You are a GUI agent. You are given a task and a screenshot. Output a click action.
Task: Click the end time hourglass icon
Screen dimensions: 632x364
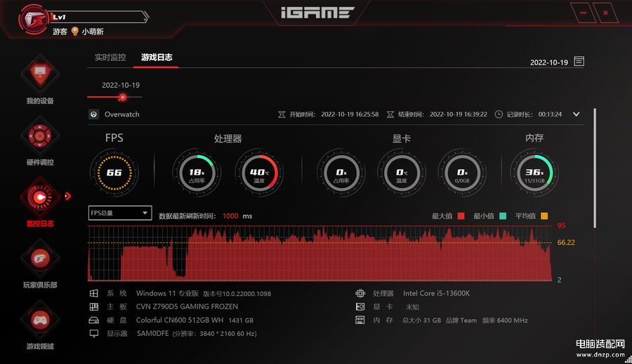[390, 115]
